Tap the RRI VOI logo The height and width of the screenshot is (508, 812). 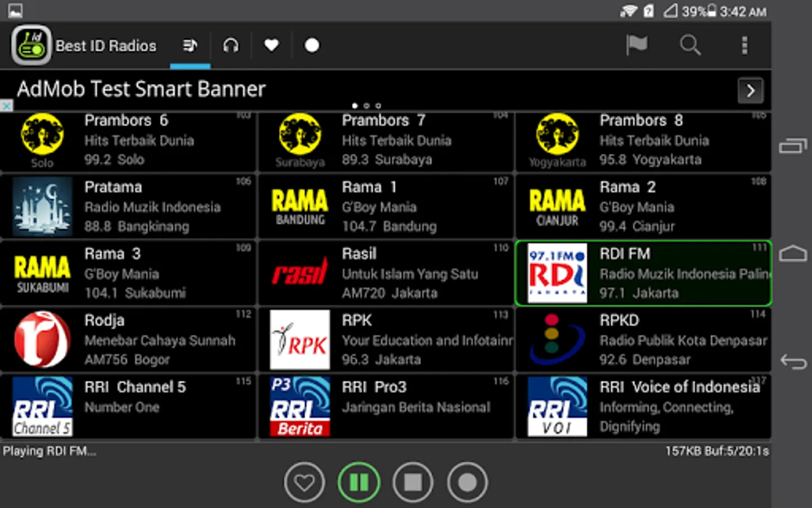coord(557,406)
